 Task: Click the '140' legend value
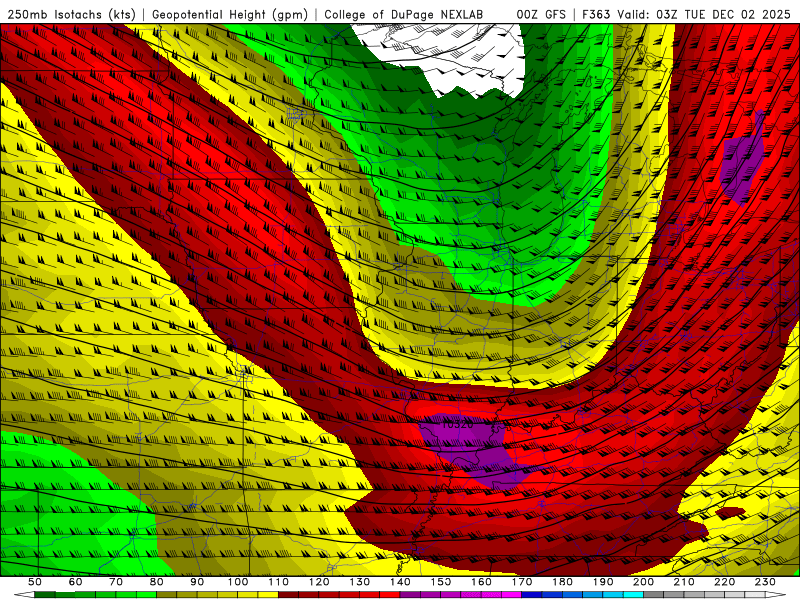pyautogui.click(x=400, y=582)
